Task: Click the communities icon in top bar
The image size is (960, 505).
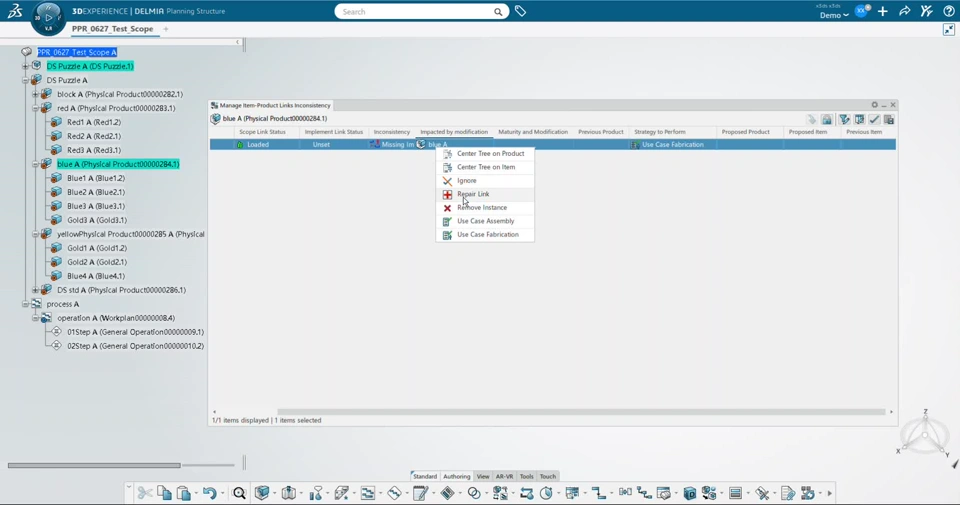Action: (x=926, y=11)
